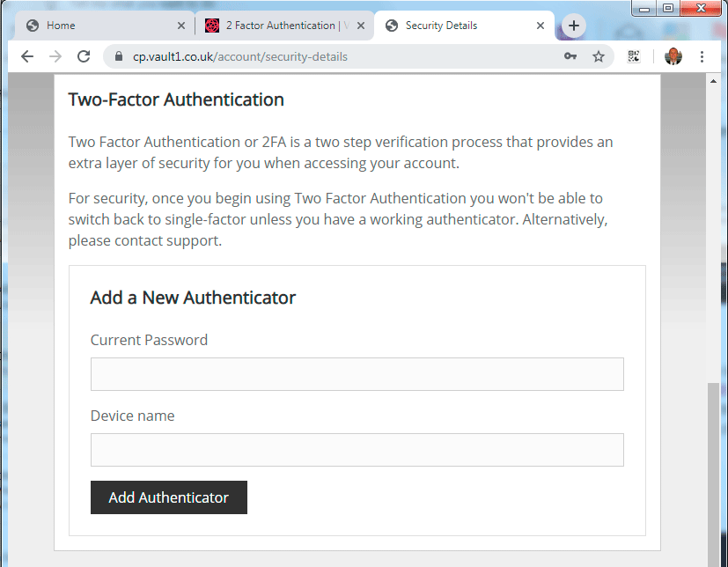Bookmark this page with the star icon
The height and width of the screenshot is (567, 728).
599,56
